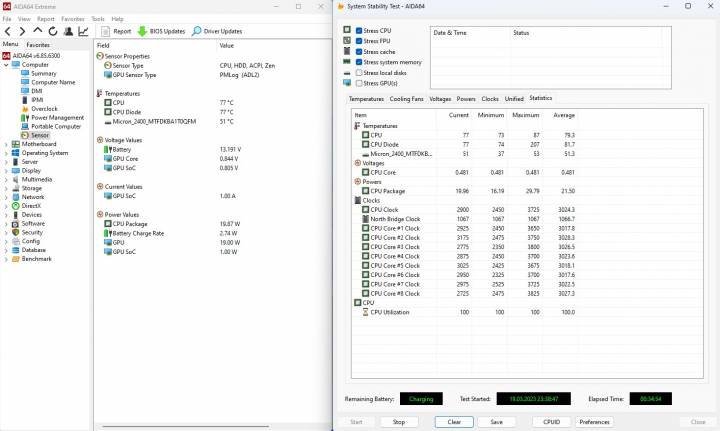Click the Save button
Image resolution: width=720 pixels, height=431 pixels.
pos(496,422)
